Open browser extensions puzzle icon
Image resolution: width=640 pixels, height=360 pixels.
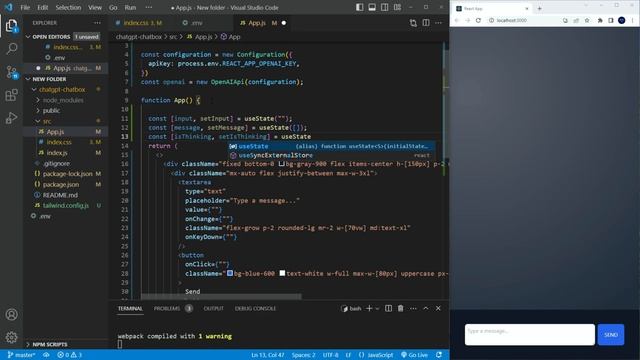click(600, 20)
